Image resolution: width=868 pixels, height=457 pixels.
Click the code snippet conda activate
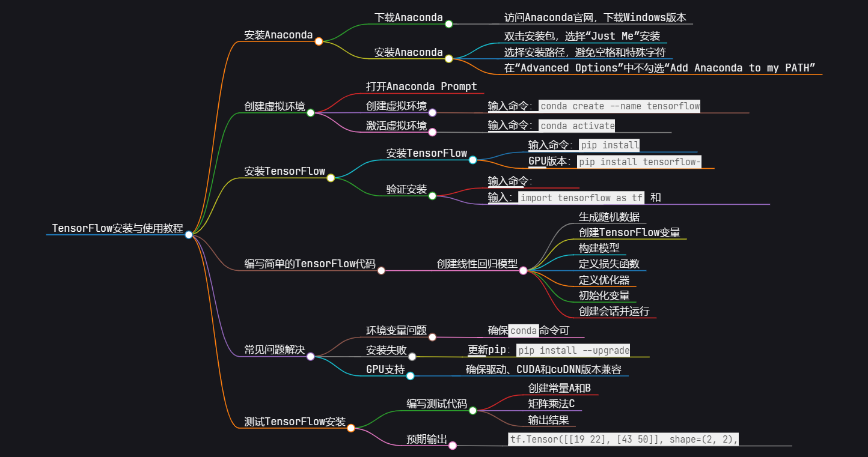(578, 126)
